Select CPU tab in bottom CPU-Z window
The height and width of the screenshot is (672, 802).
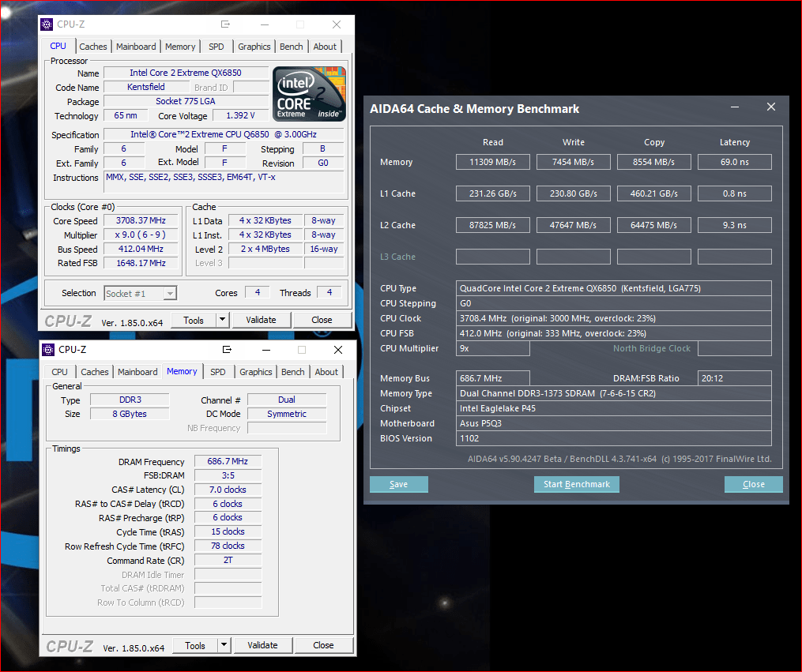tap(59, 372)
